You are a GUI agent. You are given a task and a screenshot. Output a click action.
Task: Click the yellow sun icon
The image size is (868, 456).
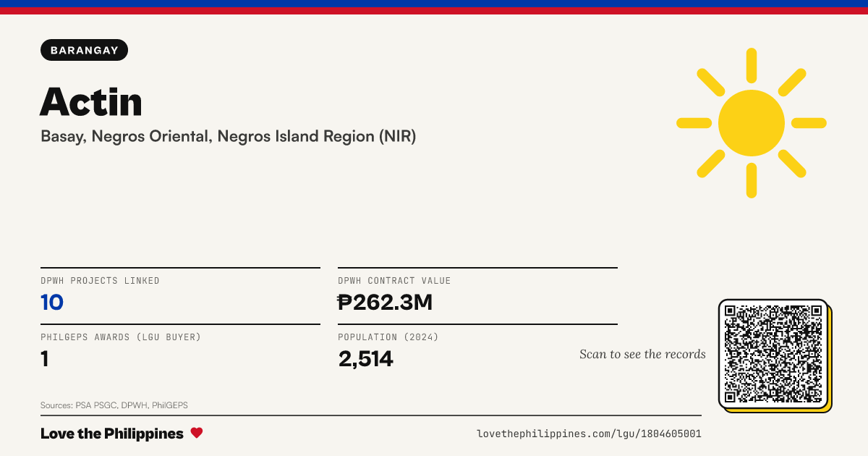point(752,123)
